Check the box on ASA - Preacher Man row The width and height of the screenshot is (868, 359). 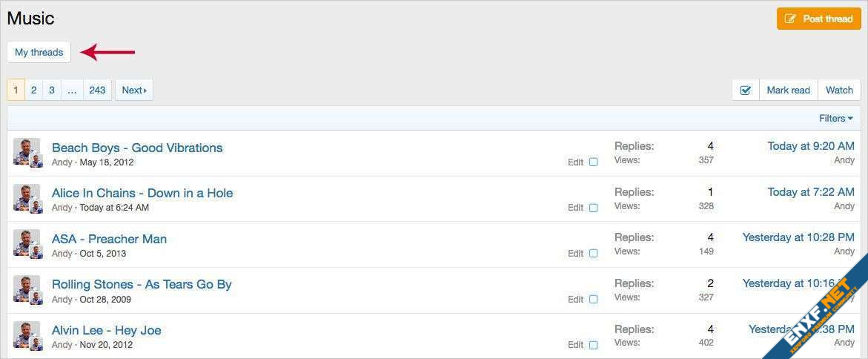(x=593, y=254)
